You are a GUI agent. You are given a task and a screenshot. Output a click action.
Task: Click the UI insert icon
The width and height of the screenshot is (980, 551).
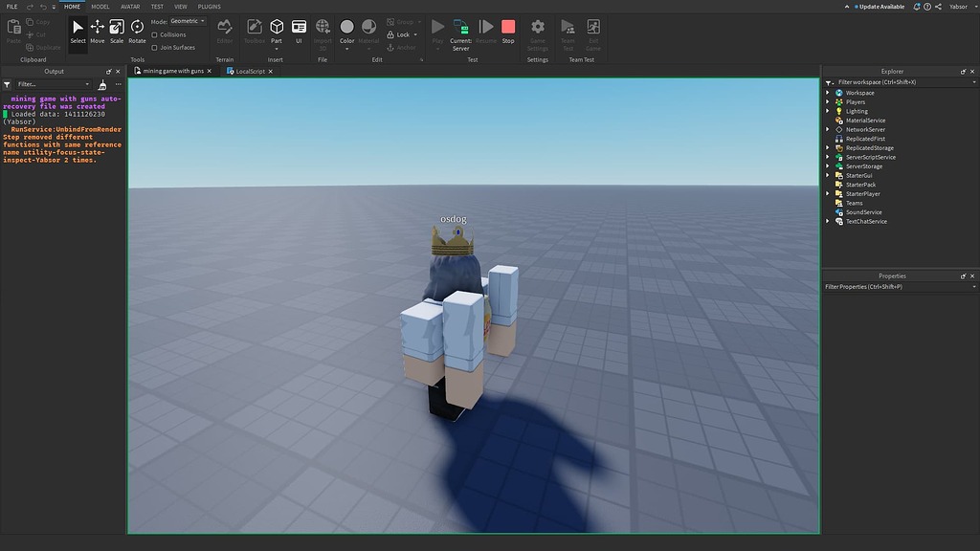299,29
